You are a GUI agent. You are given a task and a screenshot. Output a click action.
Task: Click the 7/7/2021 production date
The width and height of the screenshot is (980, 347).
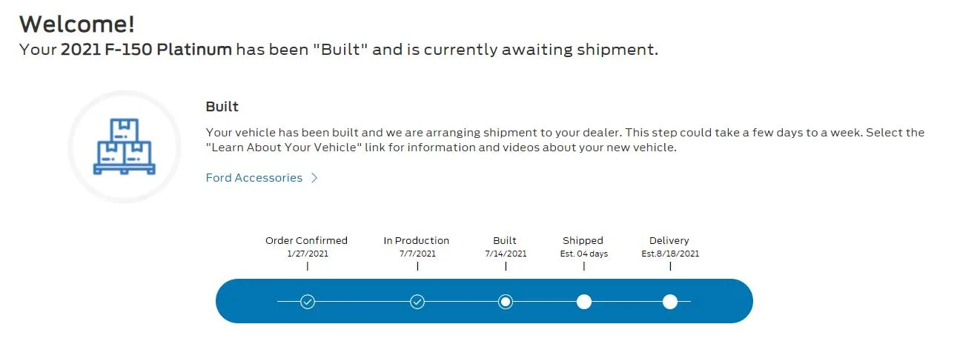pos(417,254)
